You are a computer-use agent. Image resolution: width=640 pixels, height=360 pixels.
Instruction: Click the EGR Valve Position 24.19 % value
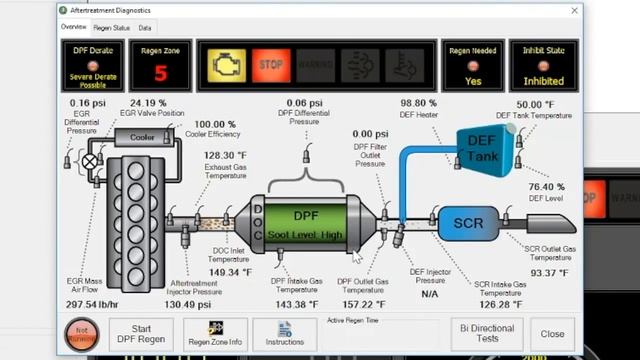(148, 103)
